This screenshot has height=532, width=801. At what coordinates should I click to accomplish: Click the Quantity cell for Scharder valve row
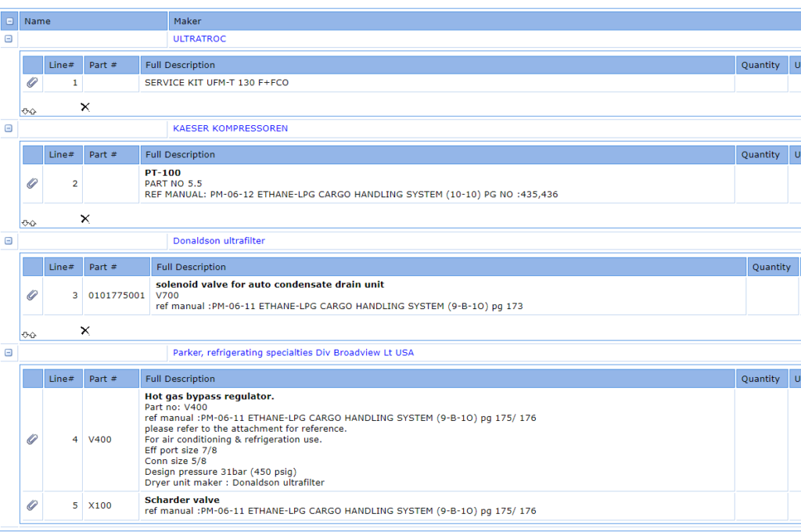coord(761,506)
